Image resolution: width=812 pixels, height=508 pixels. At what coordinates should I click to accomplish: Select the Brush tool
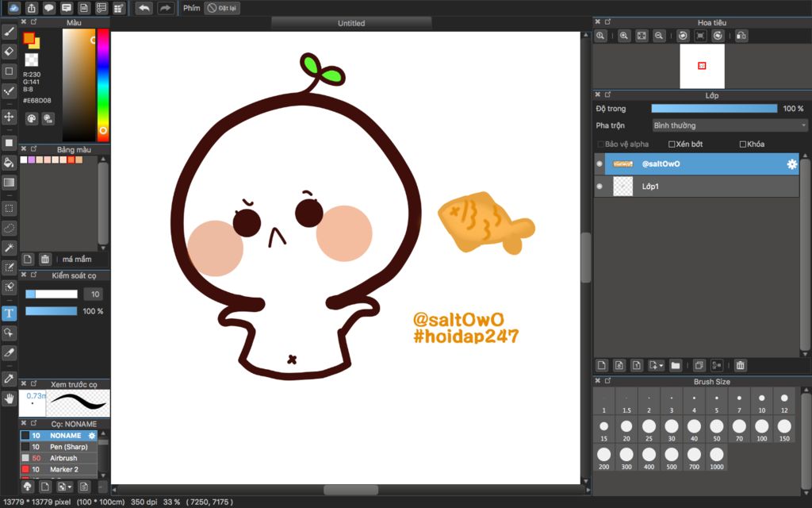tap(9, 32)
